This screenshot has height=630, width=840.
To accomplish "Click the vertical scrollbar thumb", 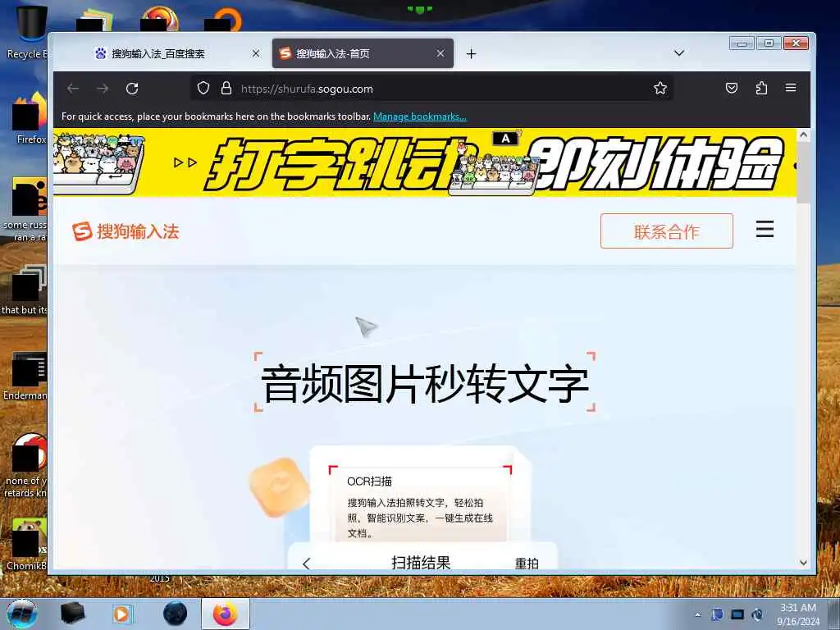I will coord(803,172).
